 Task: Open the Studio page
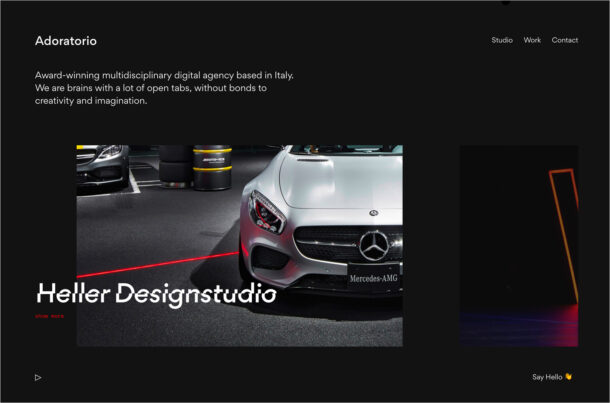click(x=502, y=40)
